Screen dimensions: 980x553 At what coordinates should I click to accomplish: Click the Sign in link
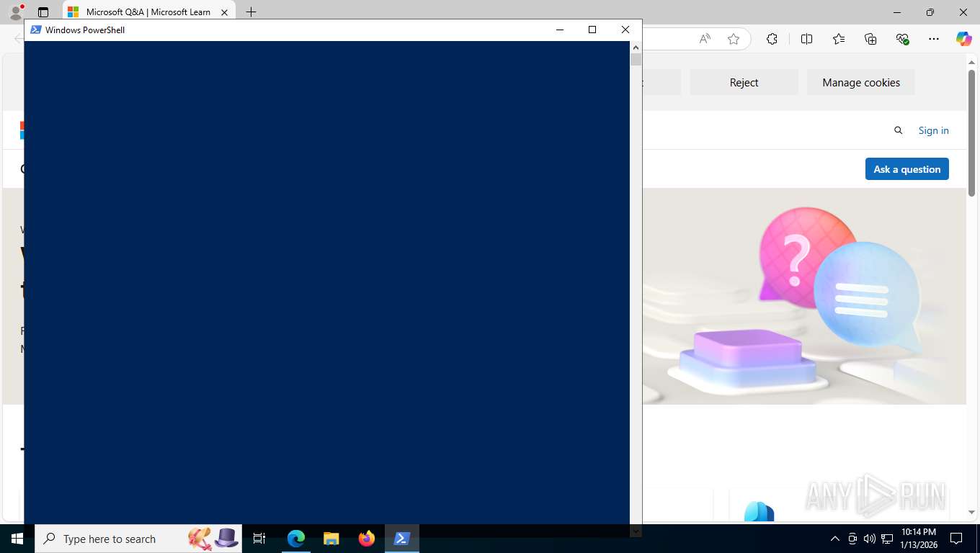tap(933, 130)
